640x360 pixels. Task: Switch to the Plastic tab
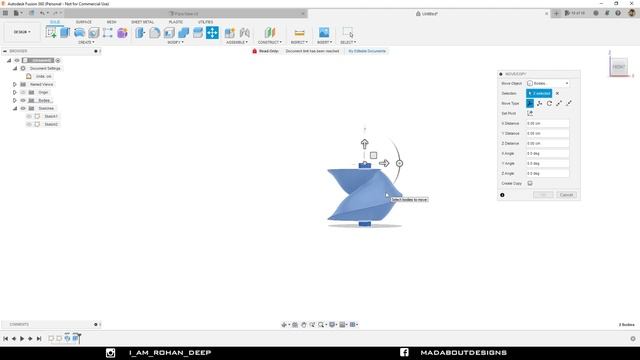[x=176, y=22]
